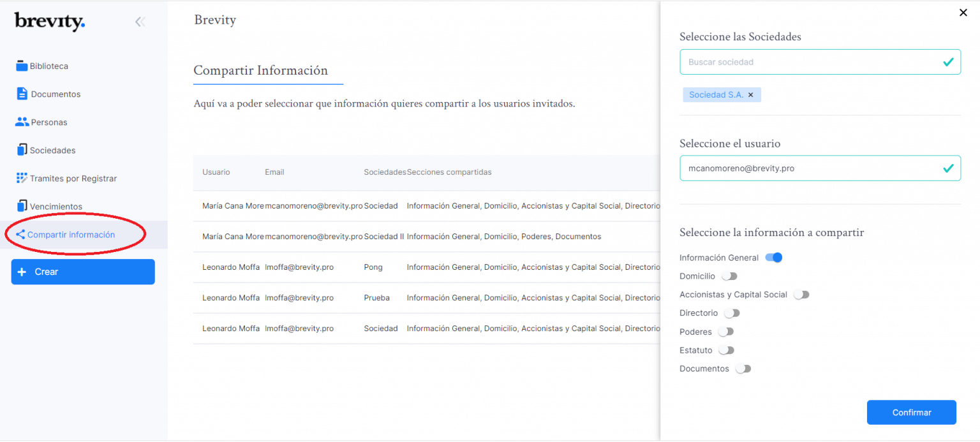This screenshot has width=980, height=442.
Task: Click the Compartir información share icon
Action: pyautogui.click(x=20, y=235)
